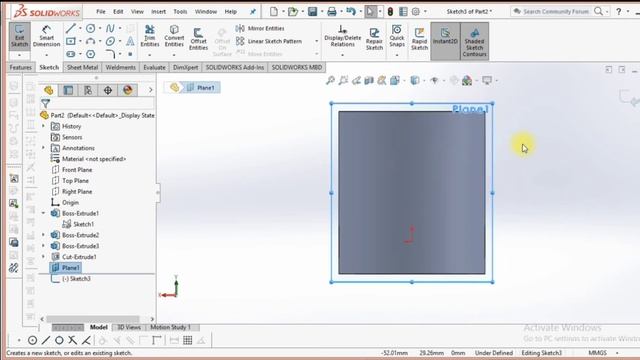The width and height of the screenshot is (640, 360).
Task: Click the Rebuild traffic light icon
Action: tap(390, 11)
